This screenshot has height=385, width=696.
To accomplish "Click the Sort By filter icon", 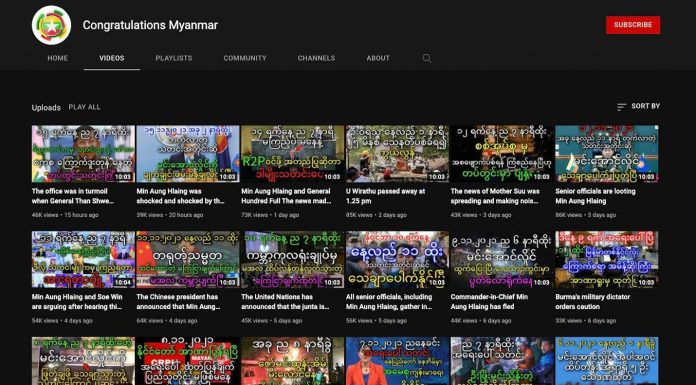I will point(621,107).
